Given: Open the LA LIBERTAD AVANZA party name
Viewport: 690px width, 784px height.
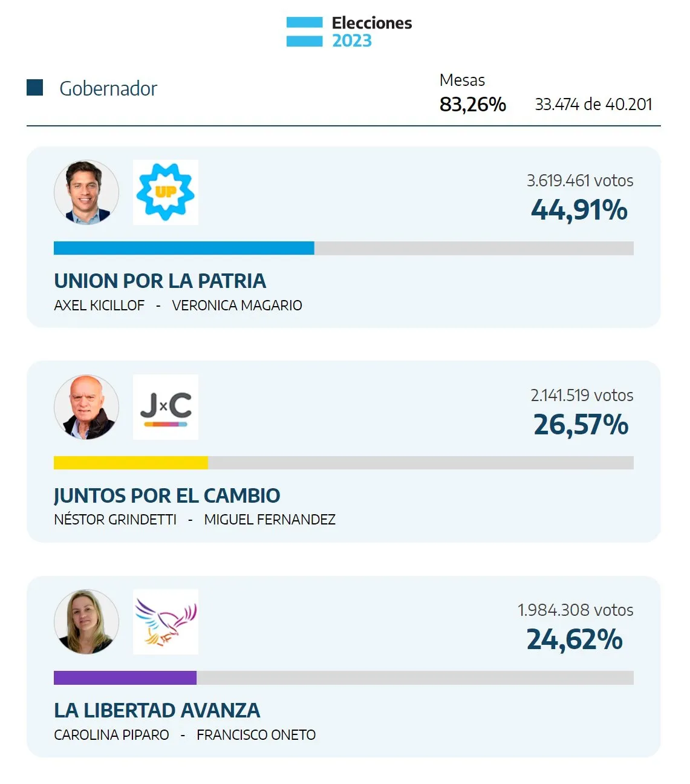Looking at the screenshot, I should click(157, 710).
